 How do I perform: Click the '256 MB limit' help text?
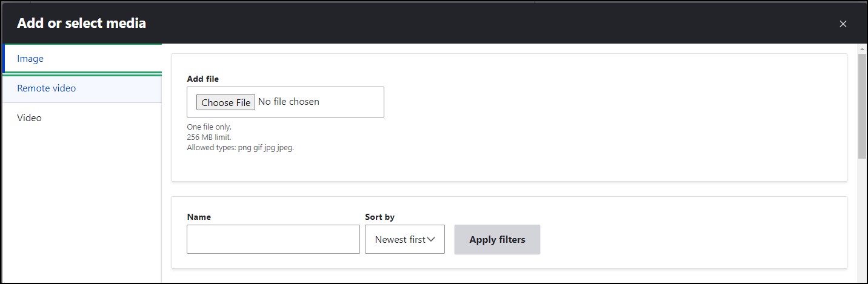(209, 137)
